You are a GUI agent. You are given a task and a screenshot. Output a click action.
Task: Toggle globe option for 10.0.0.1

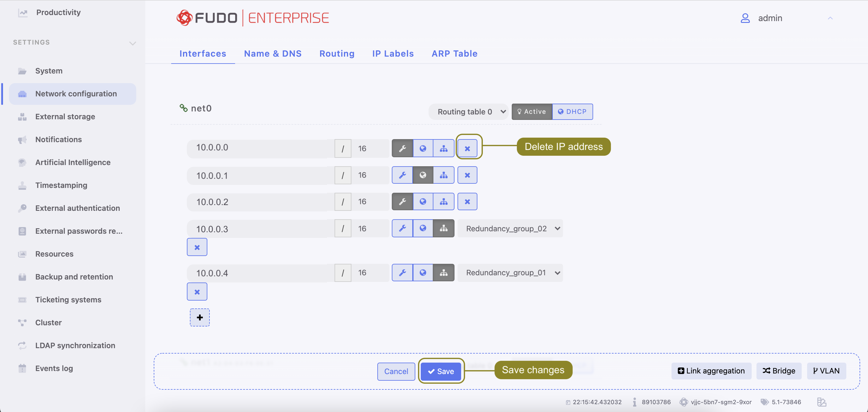pyautogui.click(x=423, y=175)
